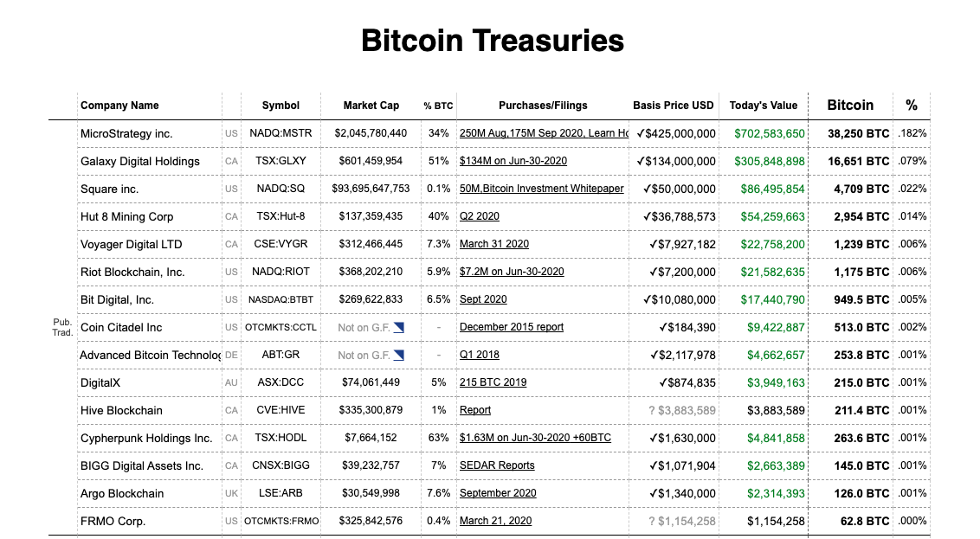
Task: Select the Today's Value column header
Action: click(764, 106)
